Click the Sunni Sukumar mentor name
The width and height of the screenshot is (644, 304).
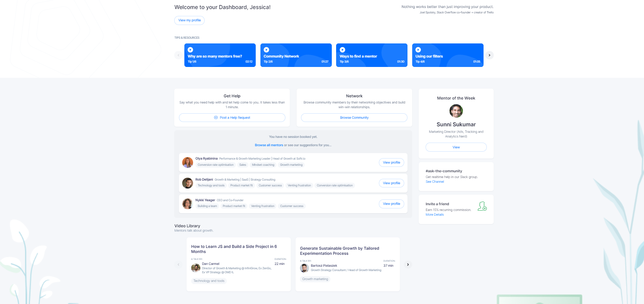[x=456, y=124]
